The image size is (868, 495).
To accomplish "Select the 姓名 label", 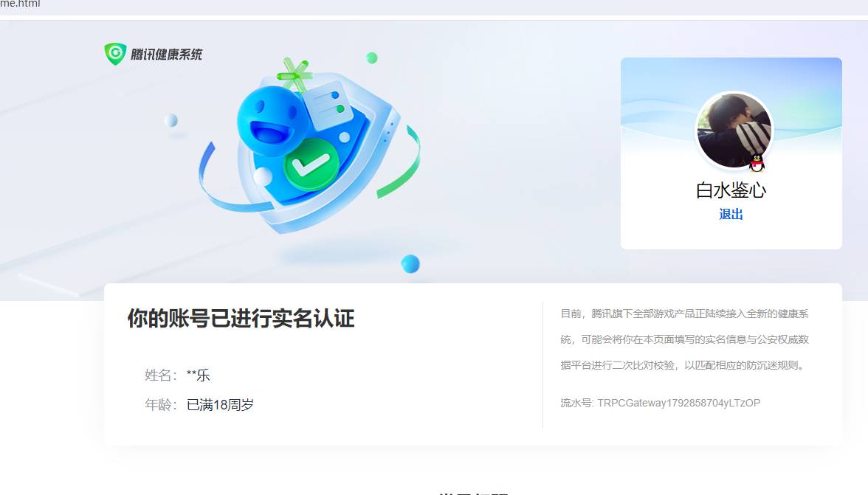I will pyautogui.click(x=161, y=375).
